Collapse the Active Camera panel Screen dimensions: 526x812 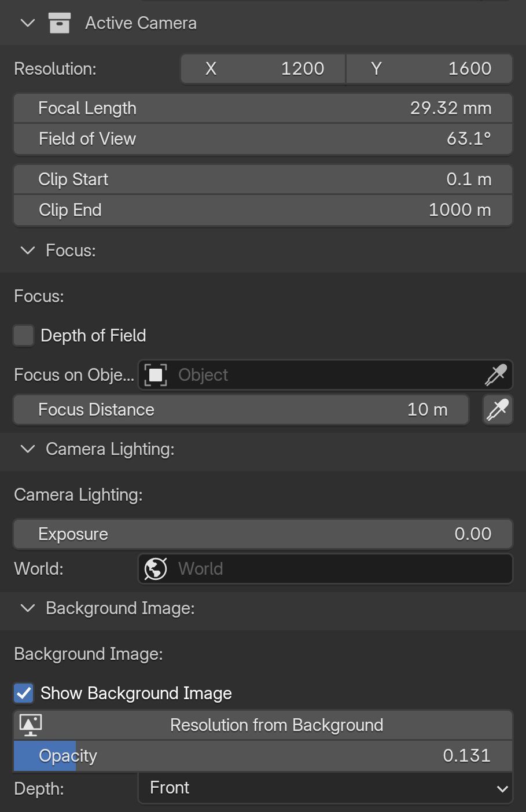pos(28,23)
